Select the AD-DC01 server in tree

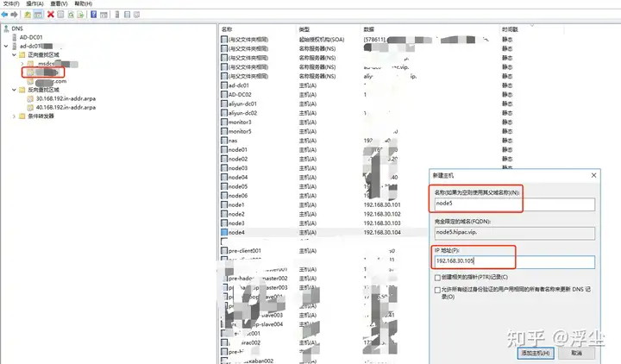click(x=31, y=37)
